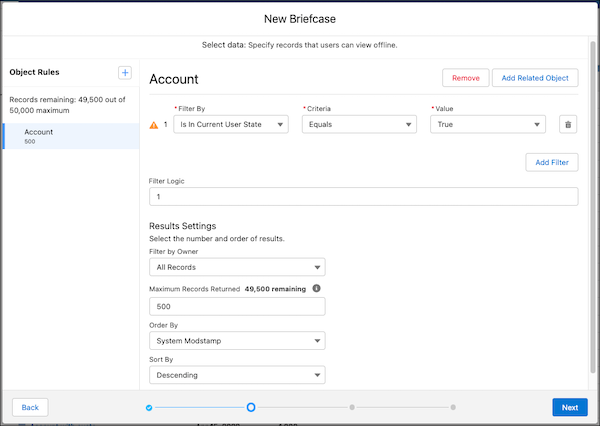Click the Back button
Screen dimensions: 600x426
point(30,407)
